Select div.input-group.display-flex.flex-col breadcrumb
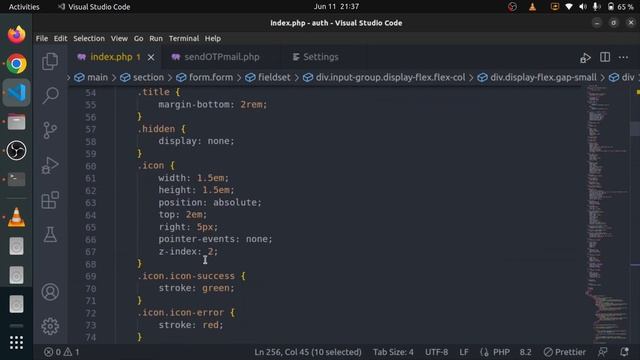The image size is (640, 360). click(x=384, y=77)
